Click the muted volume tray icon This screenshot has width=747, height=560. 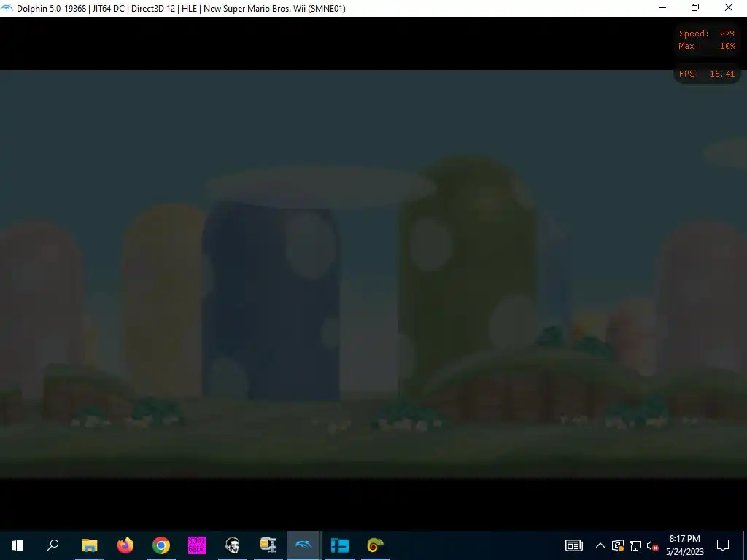(x=652, y=545)
